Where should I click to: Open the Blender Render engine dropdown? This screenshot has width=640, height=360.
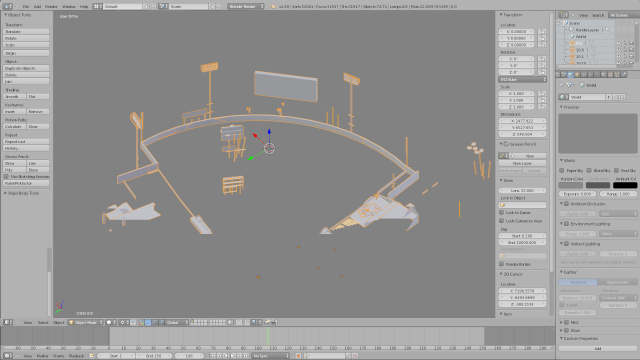[x=246, y=7]
